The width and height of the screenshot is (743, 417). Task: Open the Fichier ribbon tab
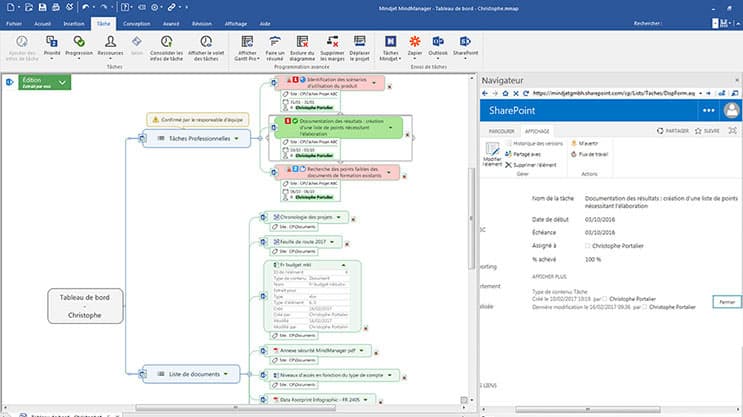coord(14,24)
